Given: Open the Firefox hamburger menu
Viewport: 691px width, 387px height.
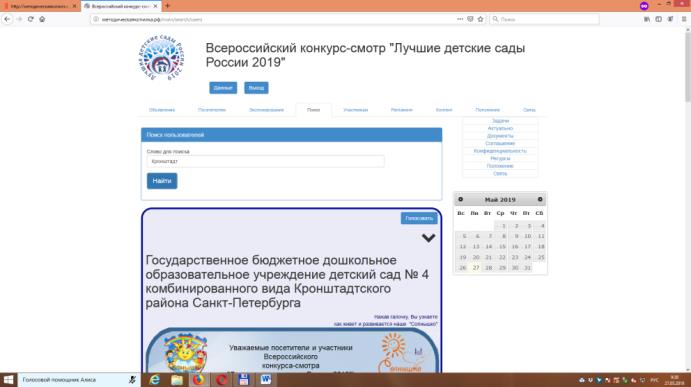Looking at the screenshot, I should 684,19.
